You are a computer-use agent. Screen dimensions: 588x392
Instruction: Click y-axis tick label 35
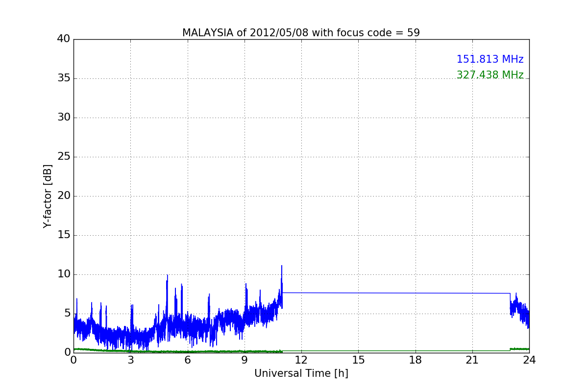tap(64, 78)
